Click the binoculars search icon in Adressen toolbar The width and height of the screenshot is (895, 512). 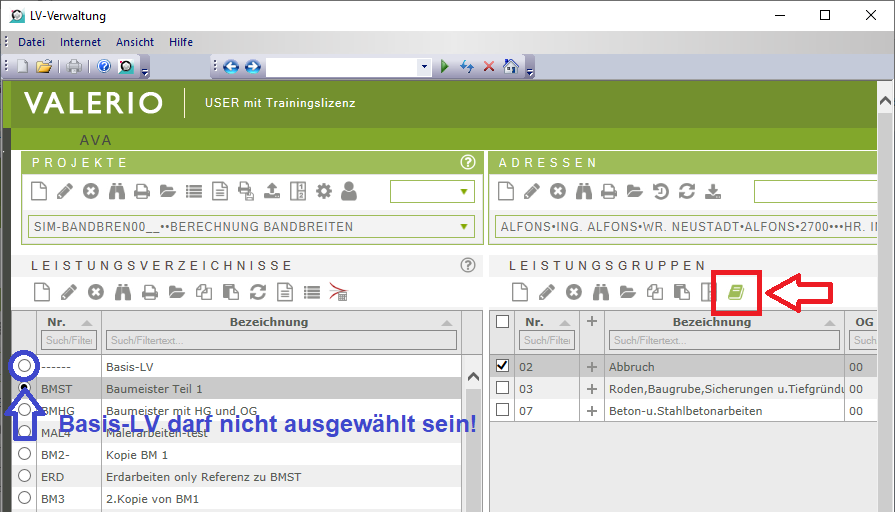(x=582, y=191)
